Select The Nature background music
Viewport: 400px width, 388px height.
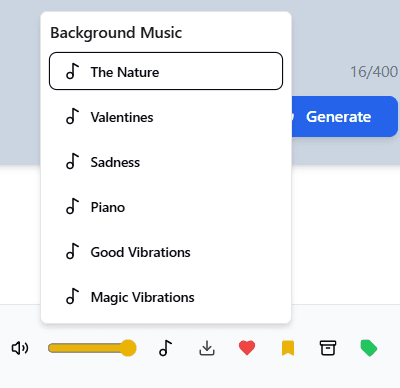pyautogui.click(x=166, y=71)
